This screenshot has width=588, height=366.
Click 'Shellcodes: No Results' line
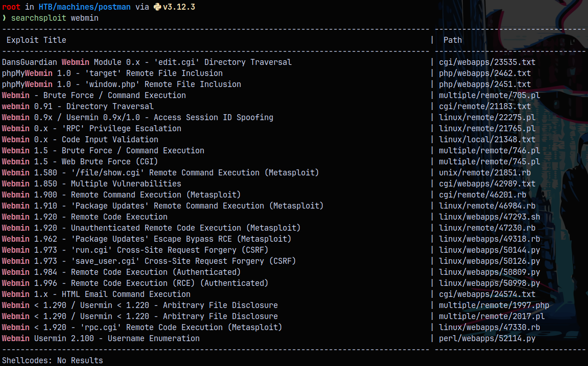point(52,360)
